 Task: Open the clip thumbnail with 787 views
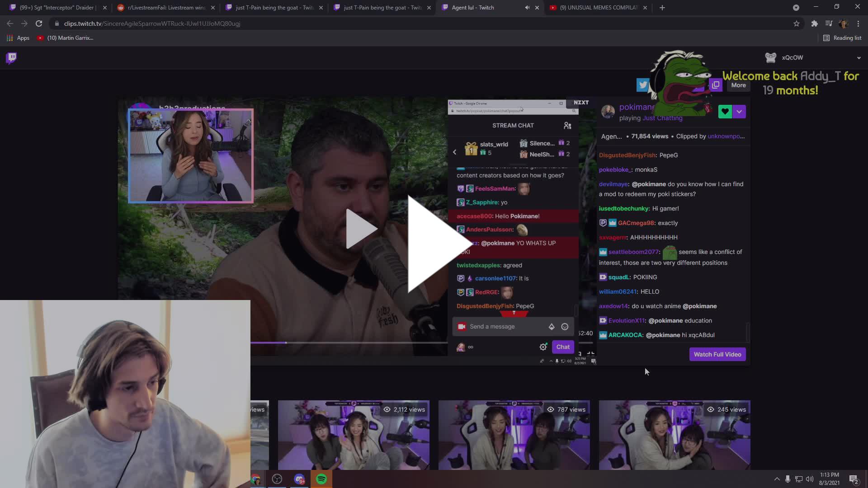pyautogui.click(x=514, y=435)
